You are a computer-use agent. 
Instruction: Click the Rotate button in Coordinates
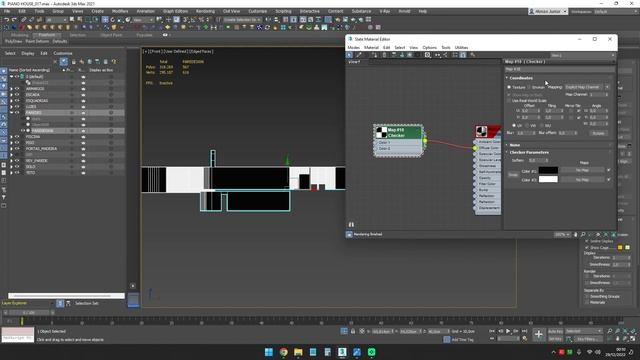pyautogui.click(x=598, y=133)
